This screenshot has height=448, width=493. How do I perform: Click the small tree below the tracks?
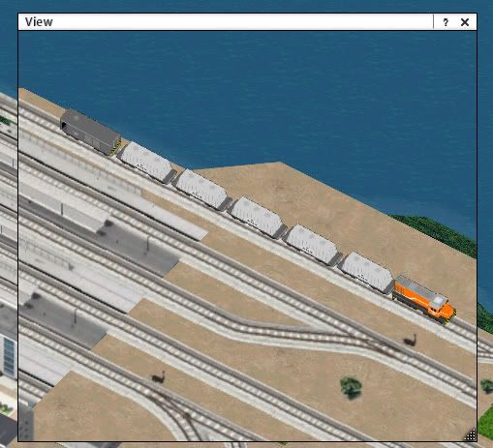pos(351,387)
